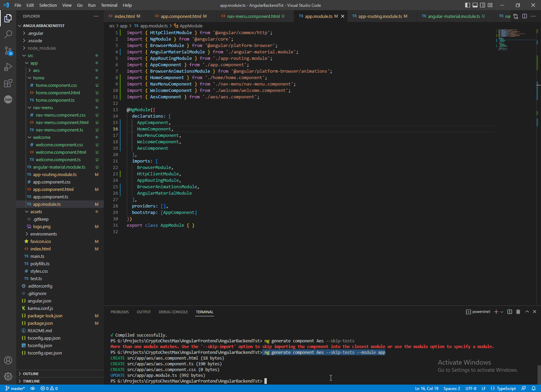The width and height of the screenshot is (541, 392).
Task: Expand the OUTLINE section
Action: click(31, 374)
